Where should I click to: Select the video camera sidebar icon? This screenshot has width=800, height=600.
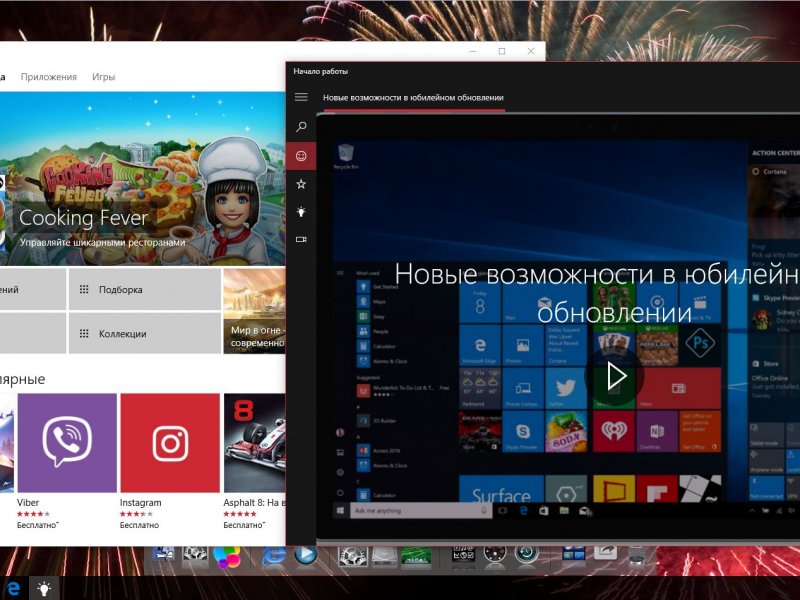click(301, 239)
